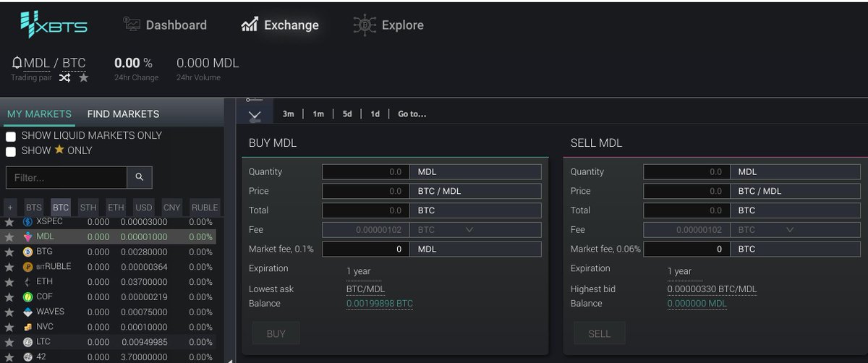Click the MDL coin icon

point(28,237)
